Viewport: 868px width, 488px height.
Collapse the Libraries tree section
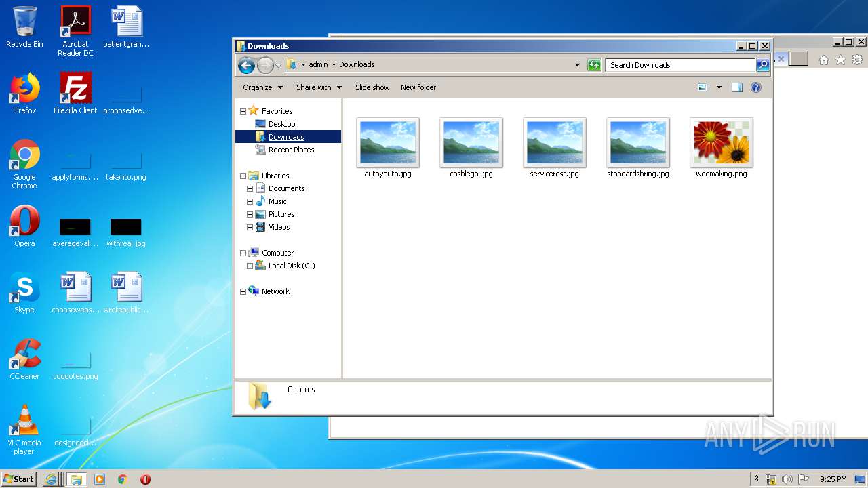[243, 176]
